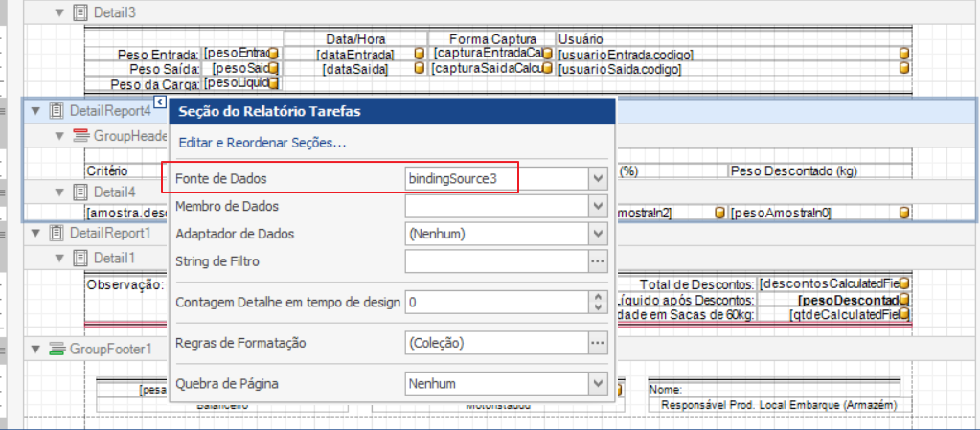Click the Contagem Detalhe value field
Viewport: 980px width, 430px height.
coord(497,303)
